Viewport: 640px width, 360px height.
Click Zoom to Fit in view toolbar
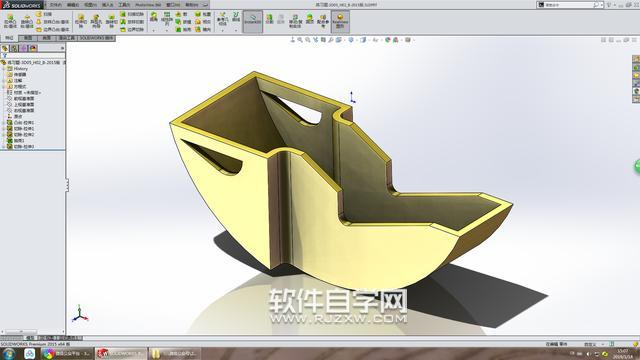point(300,40)
